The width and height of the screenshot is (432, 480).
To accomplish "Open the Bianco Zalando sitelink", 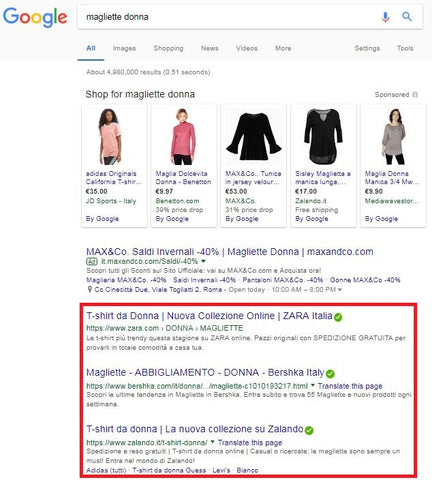I will tap(247, 470).
